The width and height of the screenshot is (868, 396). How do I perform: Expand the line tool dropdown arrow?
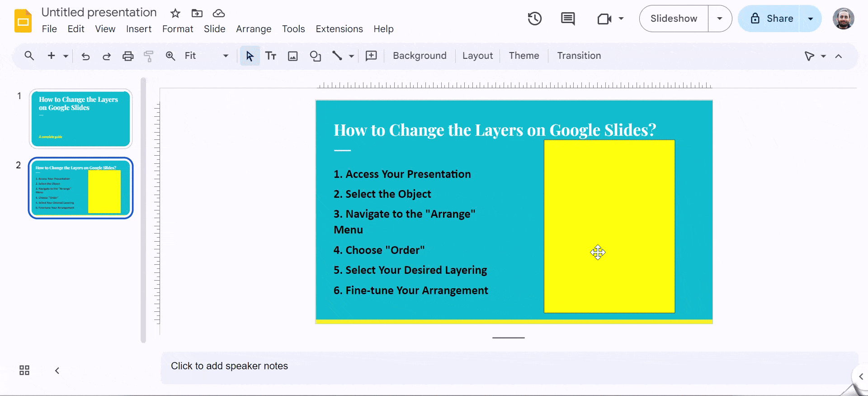point(351,56)
